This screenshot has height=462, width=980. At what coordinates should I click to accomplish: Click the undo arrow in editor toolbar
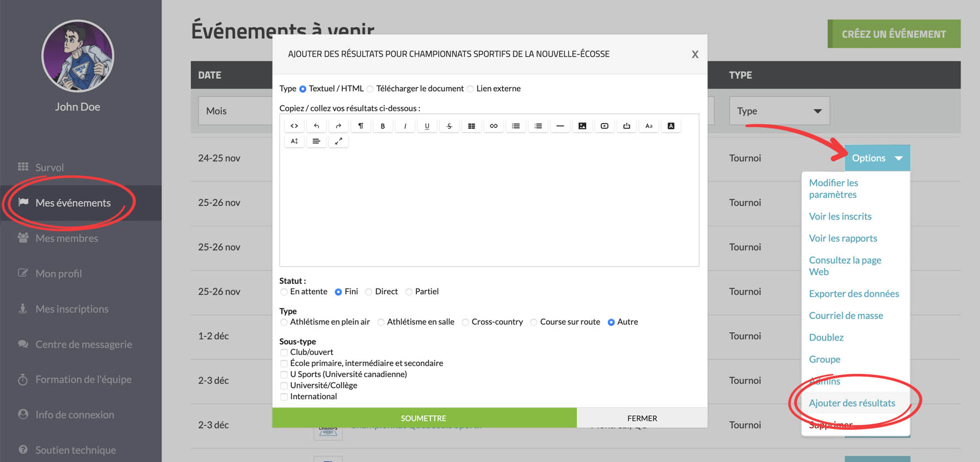pyautogui.click(x=316, y=126)
